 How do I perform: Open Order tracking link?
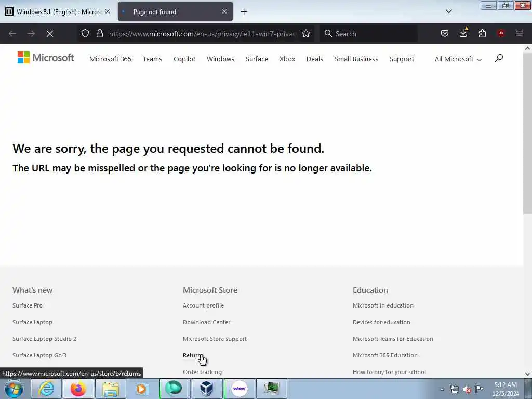[202, 372]
